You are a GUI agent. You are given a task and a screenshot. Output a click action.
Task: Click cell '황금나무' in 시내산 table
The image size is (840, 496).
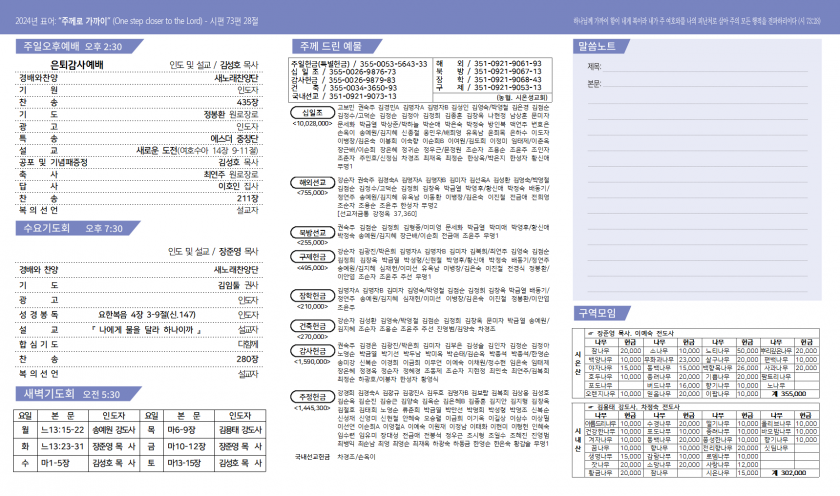click(601, 473)
